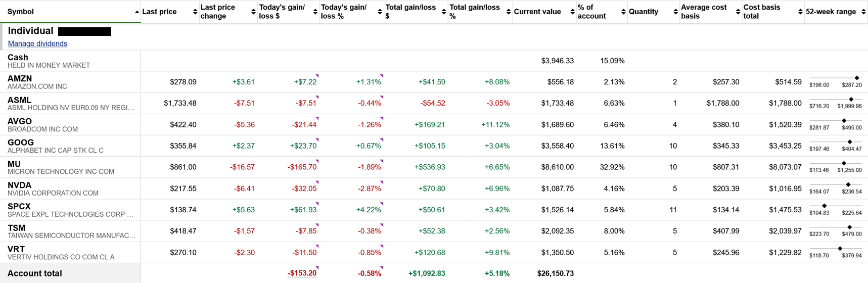Image resolution: width=868 pixels, height=283 pixels.
Task: Click the Total gain/loss $ header
Action: click(x=410, y=12)
